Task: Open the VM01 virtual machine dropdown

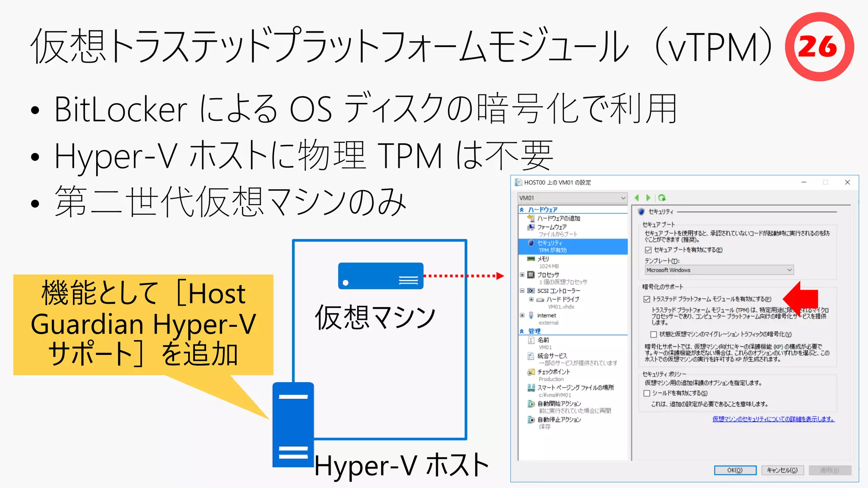Action: point(572,198)
